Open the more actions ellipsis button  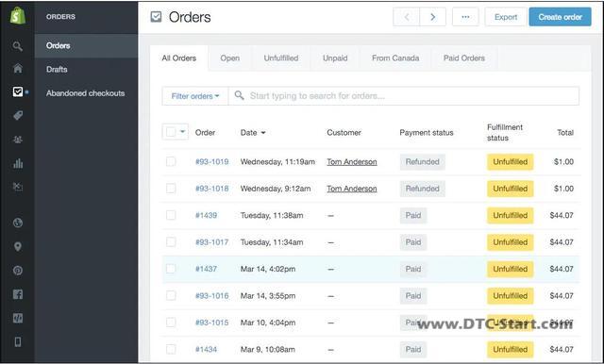pyautogui.click(x=465, y=17)
